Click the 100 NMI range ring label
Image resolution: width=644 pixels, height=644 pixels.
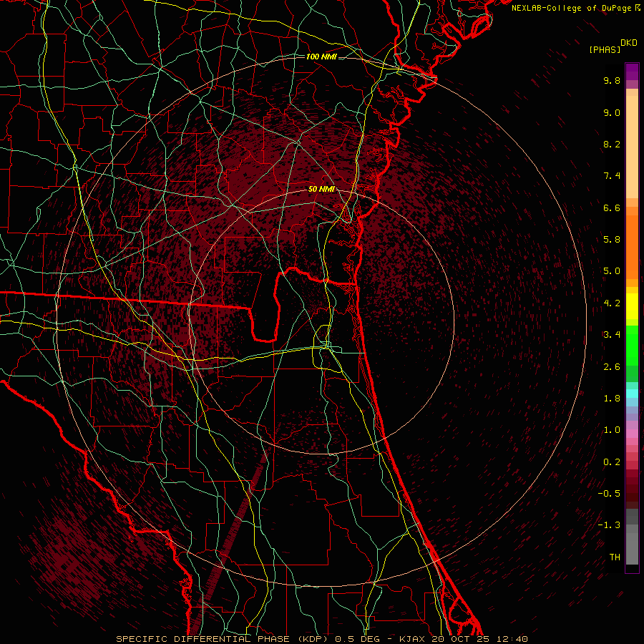[x=321, y=57]
